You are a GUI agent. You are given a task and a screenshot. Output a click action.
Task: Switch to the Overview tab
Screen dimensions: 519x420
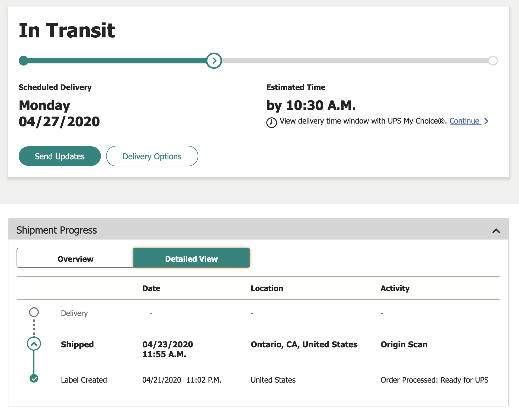75,259
